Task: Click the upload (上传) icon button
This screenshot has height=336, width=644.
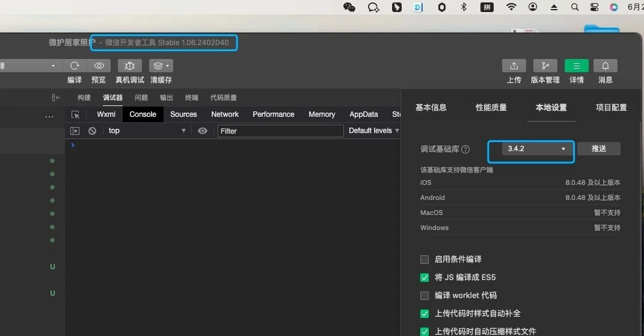Action: pos(514,66)
